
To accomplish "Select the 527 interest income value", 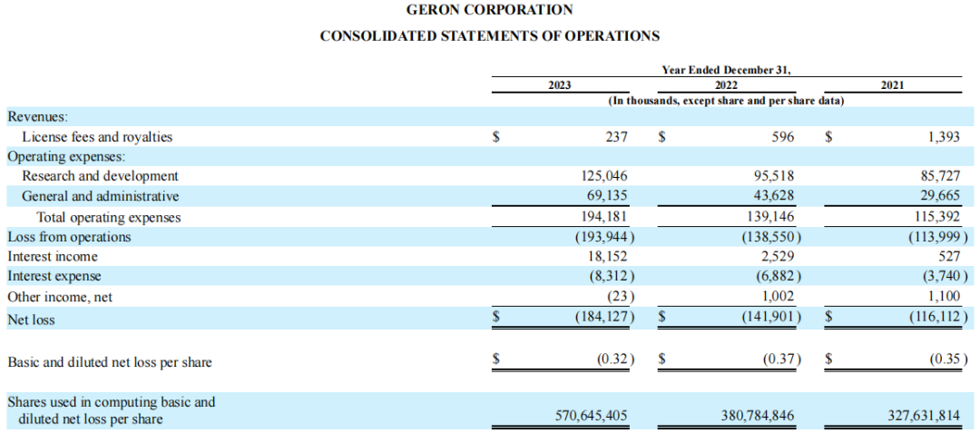I will point(949,256).
